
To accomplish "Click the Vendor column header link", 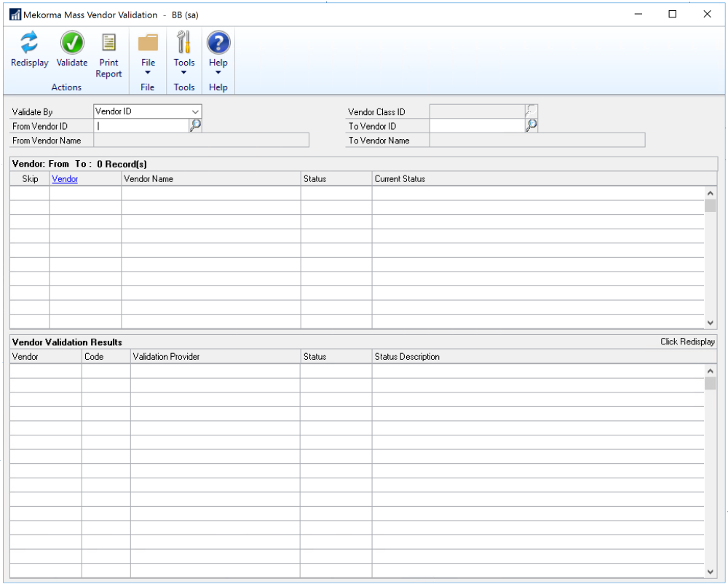I will [65, 178].
